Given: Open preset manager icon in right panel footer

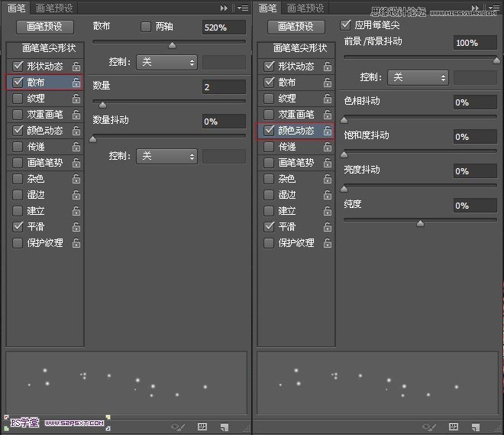Looking at the screenshot, I should [x=454, y=427].
